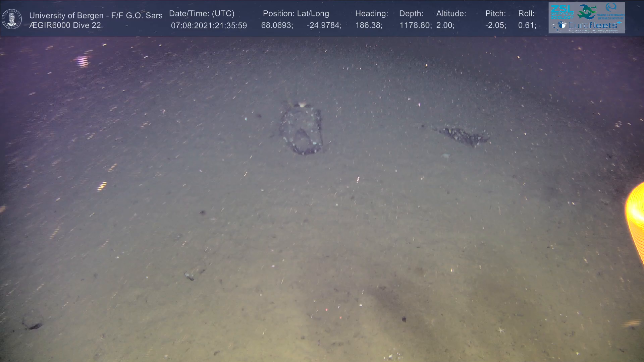
Task: Click the dark net-like object on seafloor
Action: 302,131
